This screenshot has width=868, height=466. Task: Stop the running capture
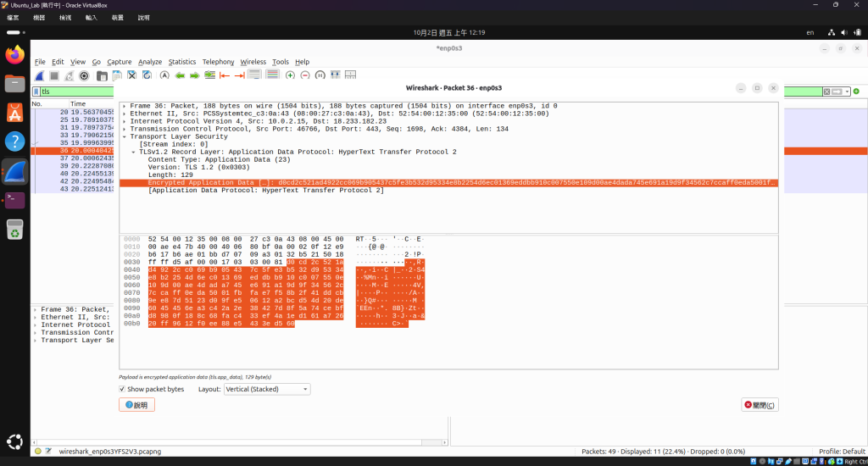click(x=54, y=75)
